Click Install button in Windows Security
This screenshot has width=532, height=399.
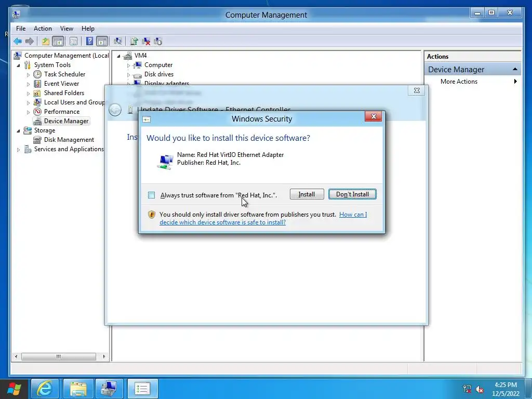(x=307, y=194)
